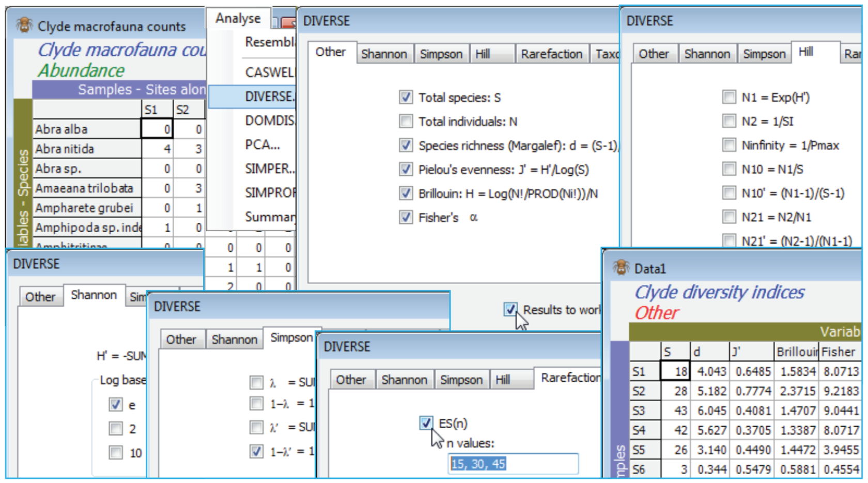
Task: Select the Abra alba S1 cell
Action: [x=157, y=129]
